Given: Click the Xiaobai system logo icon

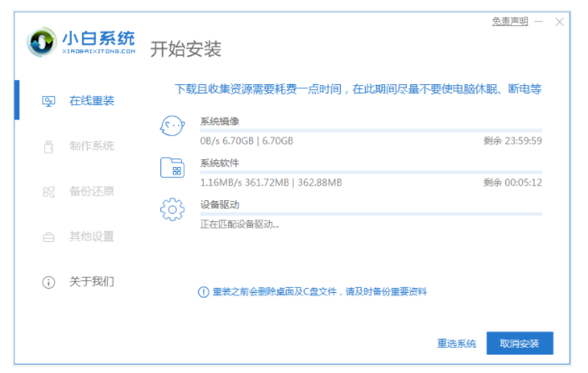Looking at the screenshot, I should [42, 42].
